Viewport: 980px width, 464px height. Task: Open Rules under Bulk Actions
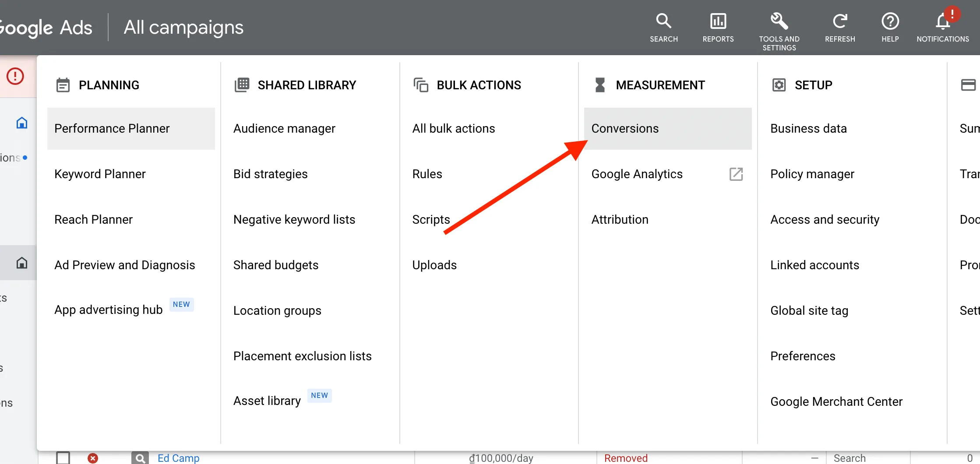coord(427,174)
